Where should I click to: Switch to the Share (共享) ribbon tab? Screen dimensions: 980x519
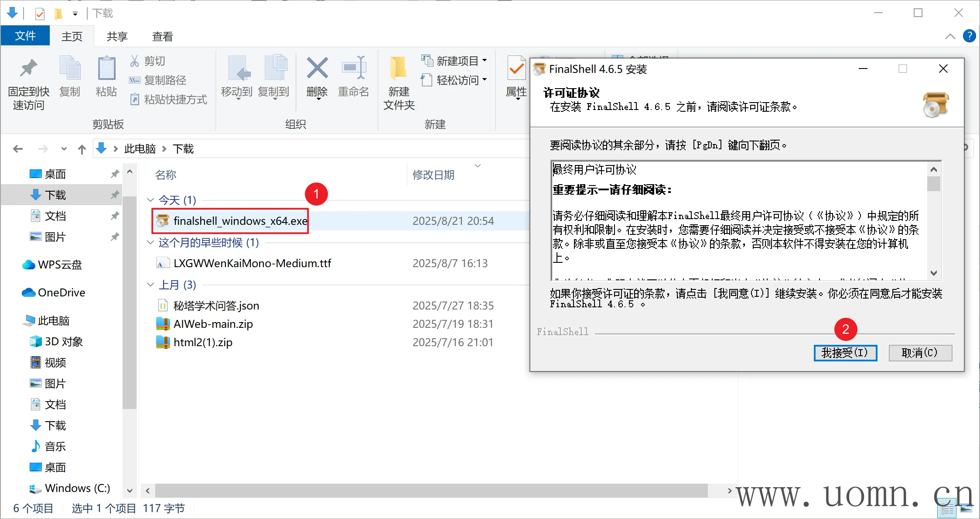click(x=117, y=36)
